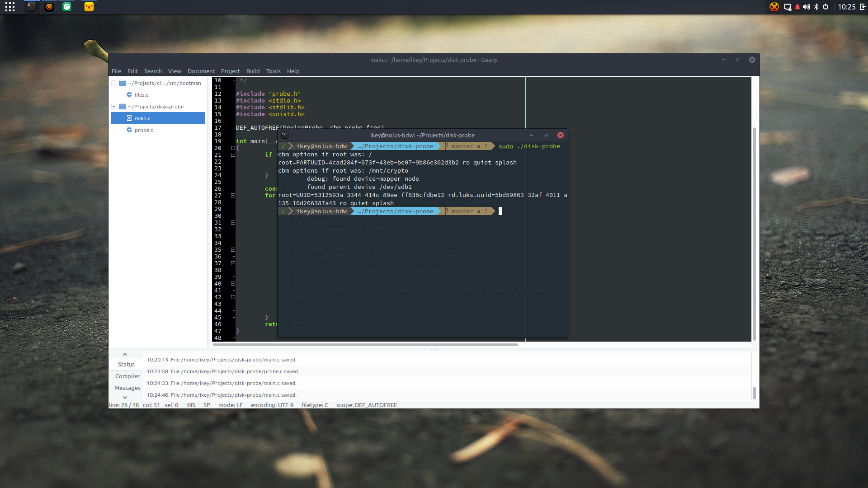Open the Project menu
Screen dimensions: 868x488
pos(231,71)
